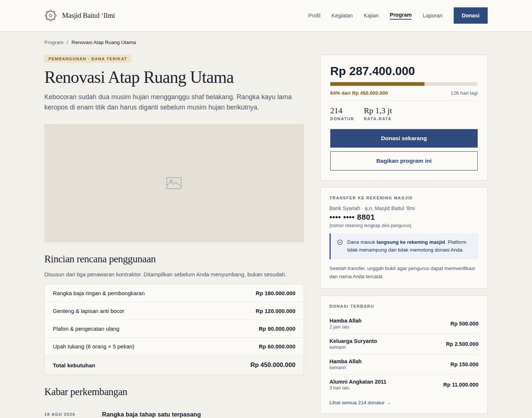This screenshot has height=418, width=532.
Task: Click the 18 AGU 2026 update date
Action: click(x=60, y=415)
